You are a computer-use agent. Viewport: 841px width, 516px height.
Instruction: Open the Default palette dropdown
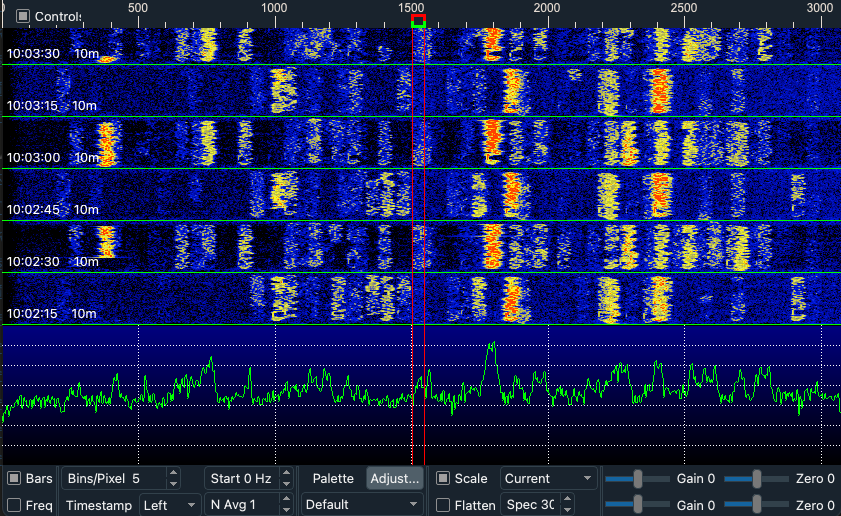(362, 504)
